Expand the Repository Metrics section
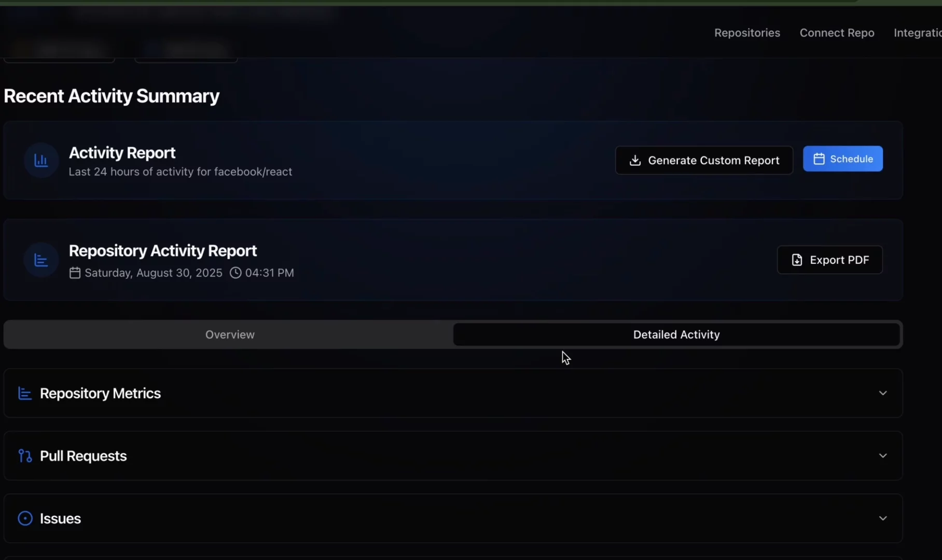 [x=883, y=393]
